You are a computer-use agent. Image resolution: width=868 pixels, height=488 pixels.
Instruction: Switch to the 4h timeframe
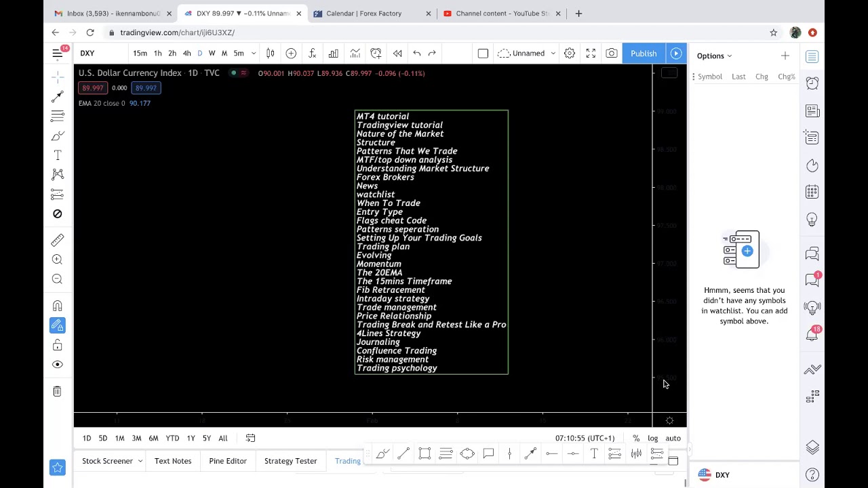coord(187,54)
